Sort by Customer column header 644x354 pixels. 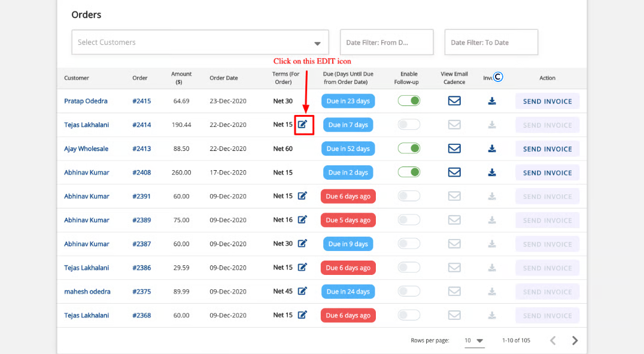pyautogui.click(x=77, y=78)
